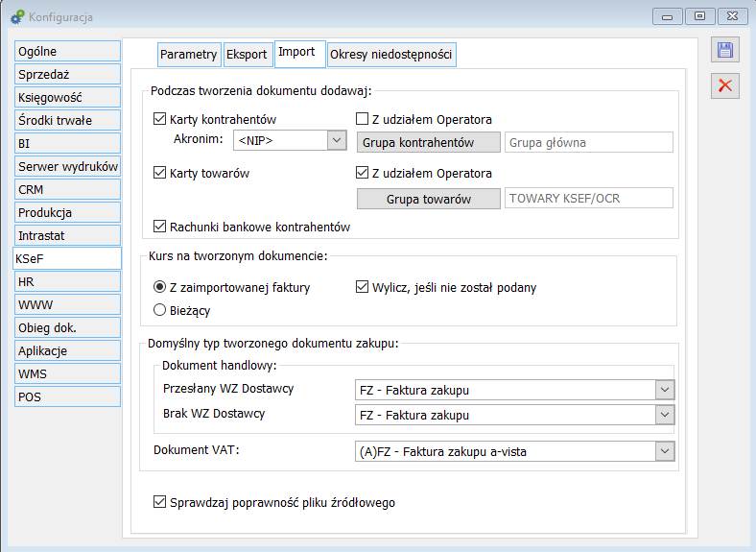The image size is (756, 552).
Task: Click the Konfiguracja gear icon in title bar
Action: pyautogui.click(x=17, y=16)
